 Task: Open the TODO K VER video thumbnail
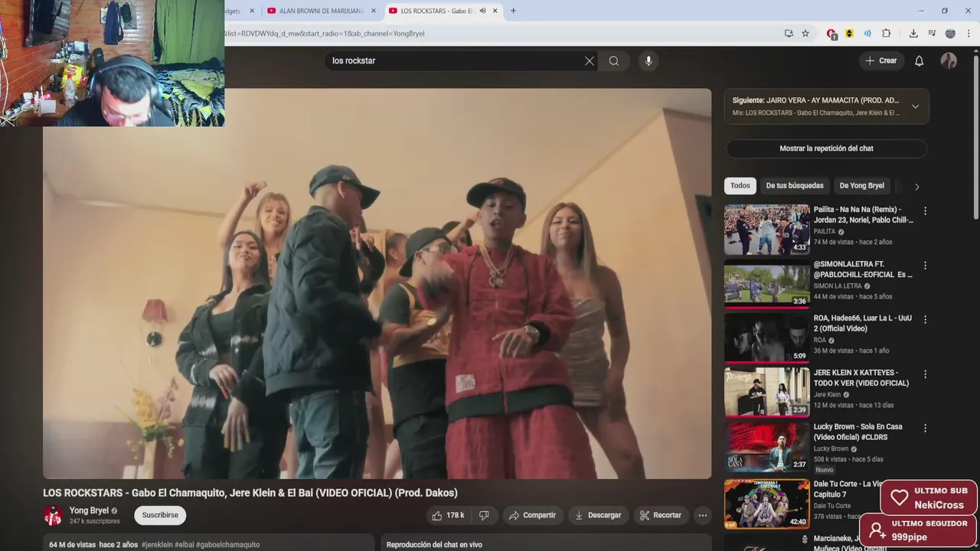(x=766, y=393)
